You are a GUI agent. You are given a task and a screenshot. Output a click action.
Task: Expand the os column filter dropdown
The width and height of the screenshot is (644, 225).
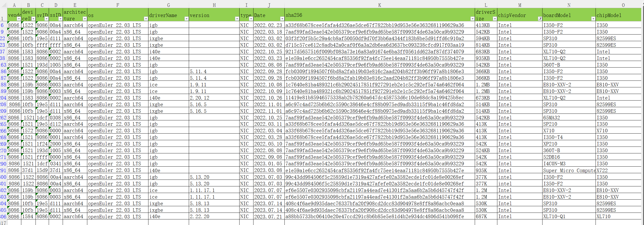coord(146,19)
